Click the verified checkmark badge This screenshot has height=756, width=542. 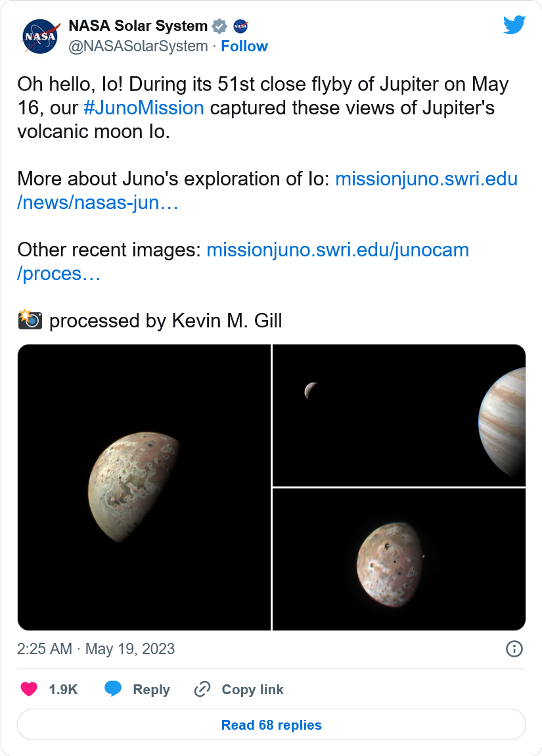click(219, 26)
